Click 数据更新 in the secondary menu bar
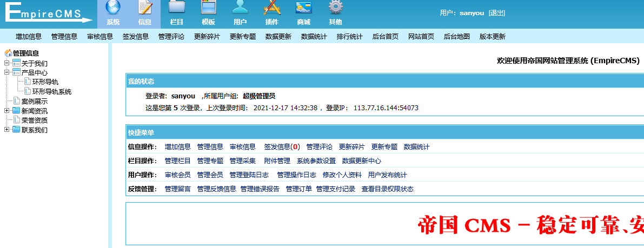The height and width of the screenshot is (248, 644). coord(278,37)
